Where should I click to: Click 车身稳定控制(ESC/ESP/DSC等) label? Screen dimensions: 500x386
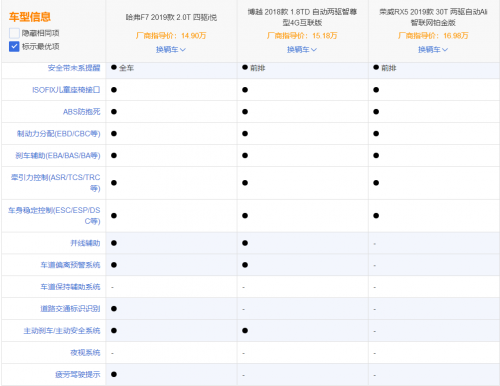54,216
